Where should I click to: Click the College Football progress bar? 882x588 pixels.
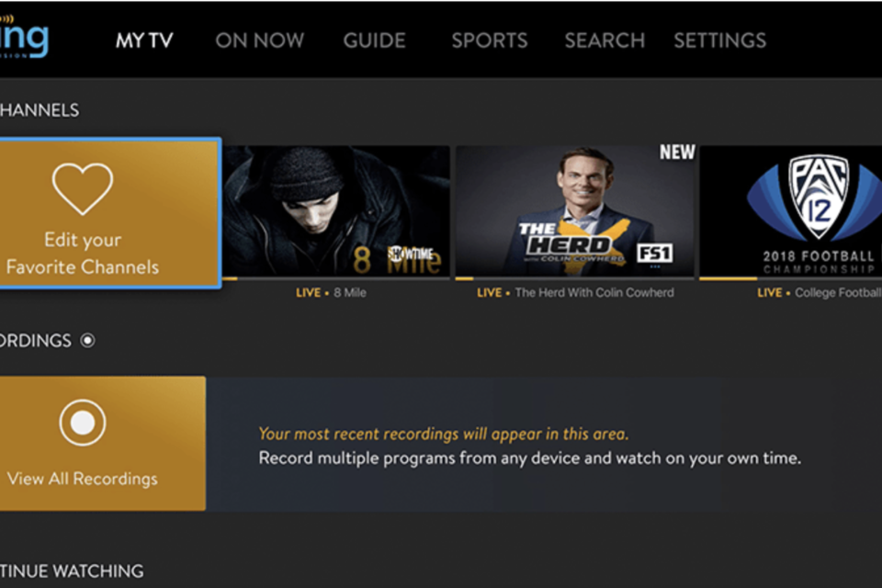tap(791, 278)
